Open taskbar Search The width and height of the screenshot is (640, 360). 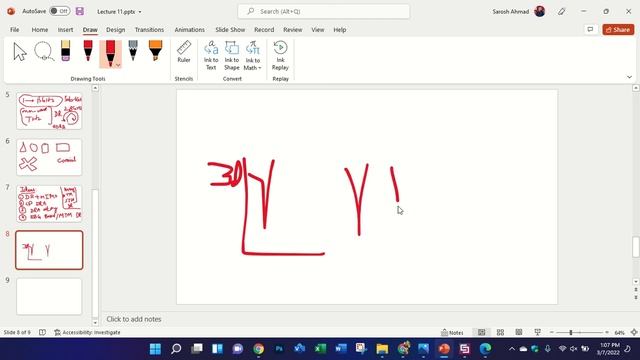[176, 349]
